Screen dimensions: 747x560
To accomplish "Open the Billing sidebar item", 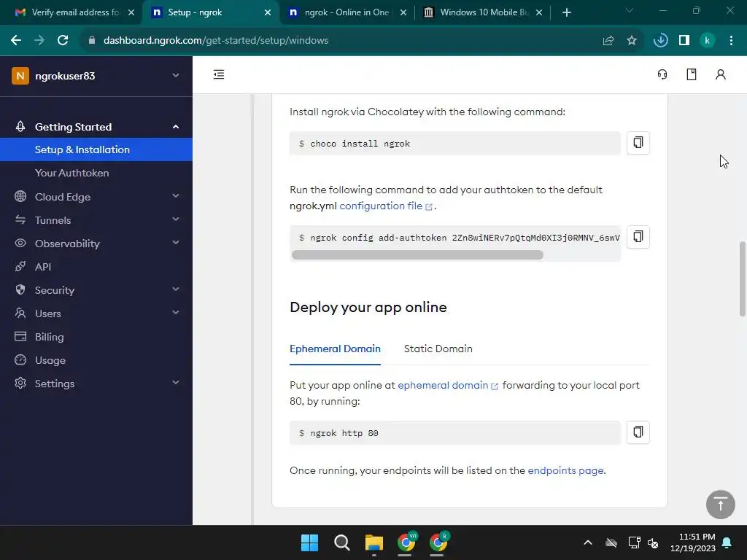I will (x=49, y=337).
